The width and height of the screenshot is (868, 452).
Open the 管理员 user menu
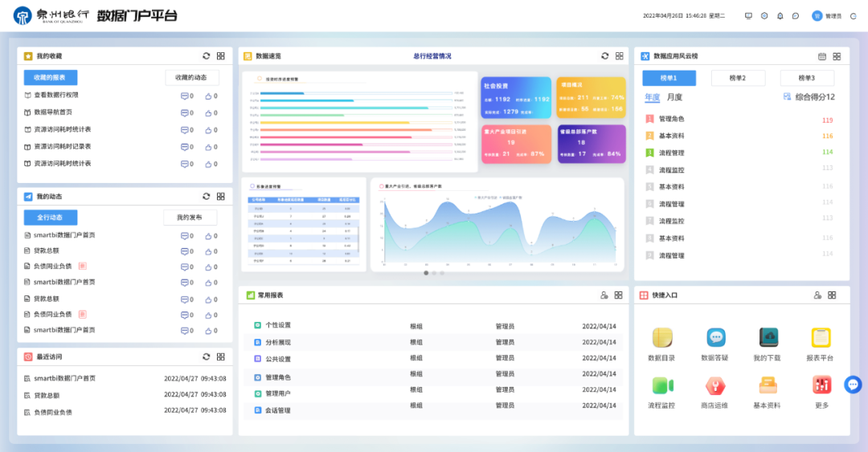click(x=827, y=16)
